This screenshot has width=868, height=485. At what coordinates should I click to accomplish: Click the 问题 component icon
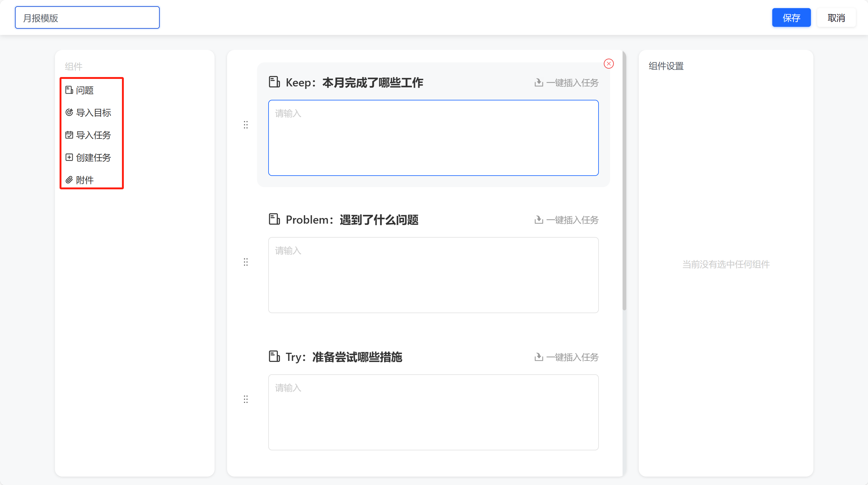tap(69, 90)
